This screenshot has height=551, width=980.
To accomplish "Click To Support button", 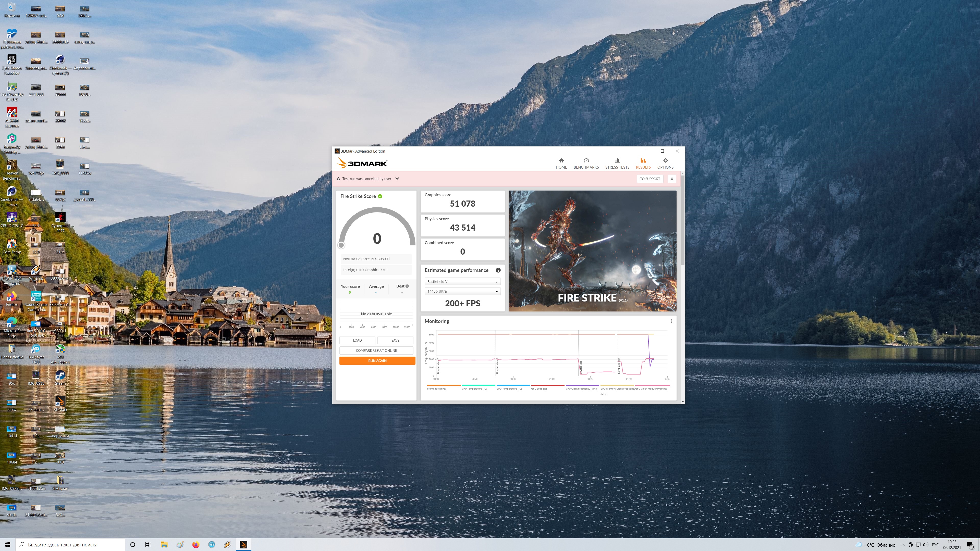I will pyautogui.click(x=650, y=179).
